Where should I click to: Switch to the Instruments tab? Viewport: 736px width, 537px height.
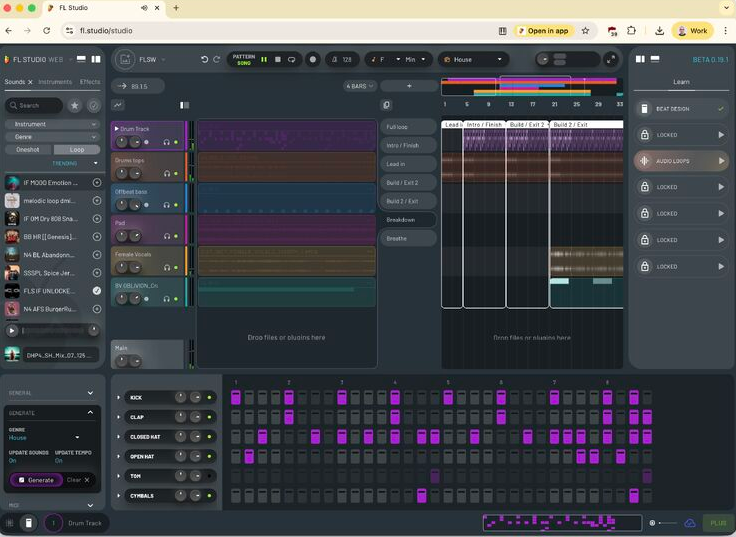(55, 82)
